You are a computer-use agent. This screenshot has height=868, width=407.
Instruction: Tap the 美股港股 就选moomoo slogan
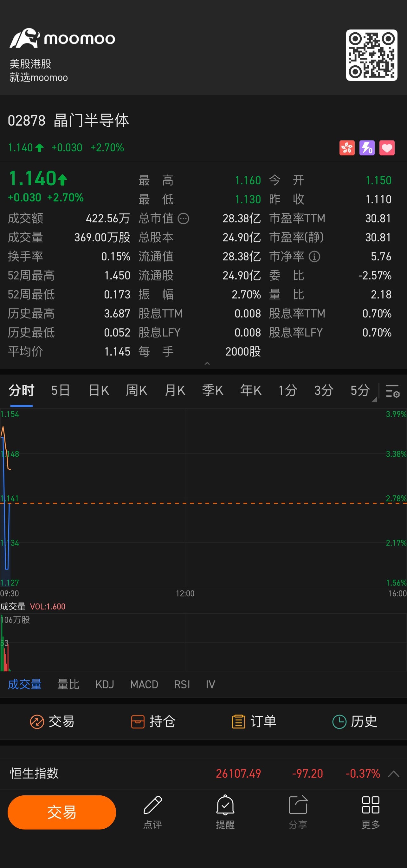pyautogui.click(x=38, y=70)
